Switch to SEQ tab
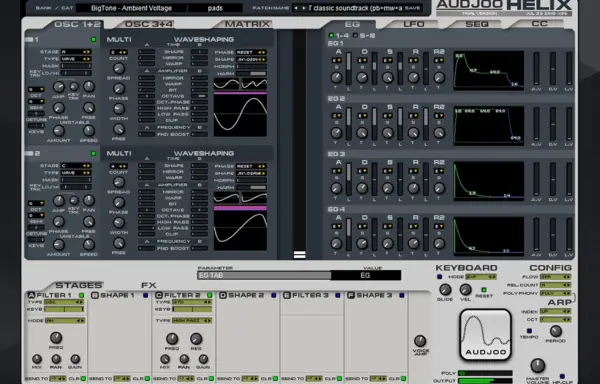The width and height of the screenshot is (600, 384). point(477,24)
